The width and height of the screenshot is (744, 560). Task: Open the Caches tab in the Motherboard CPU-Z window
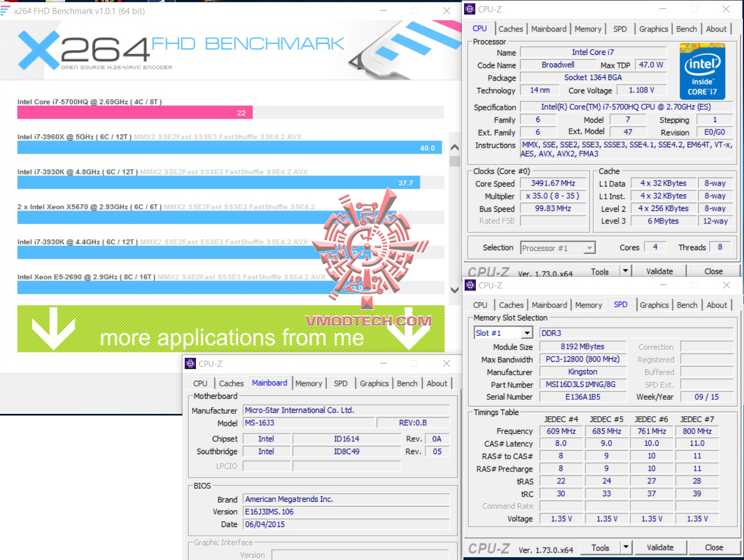pyautogui.click(x=231, y=383)
